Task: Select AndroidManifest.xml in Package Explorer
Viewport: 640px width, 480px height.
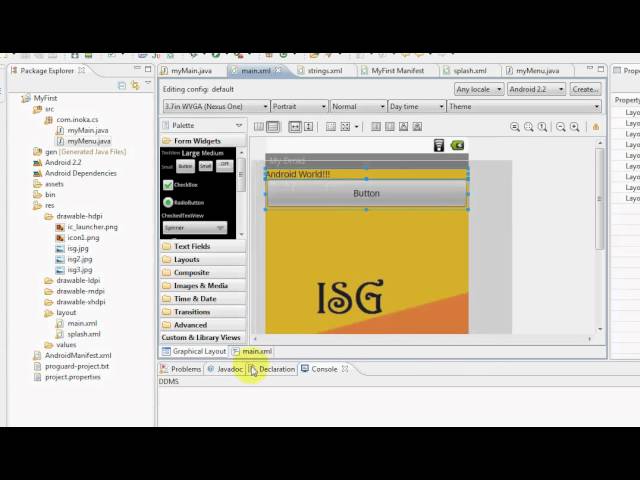Action: pos(78,356)
